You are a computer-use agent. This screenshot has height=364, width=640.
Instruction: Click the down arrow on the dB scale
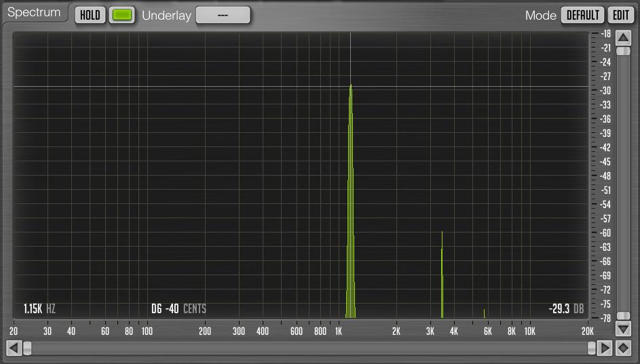point(623,328)
